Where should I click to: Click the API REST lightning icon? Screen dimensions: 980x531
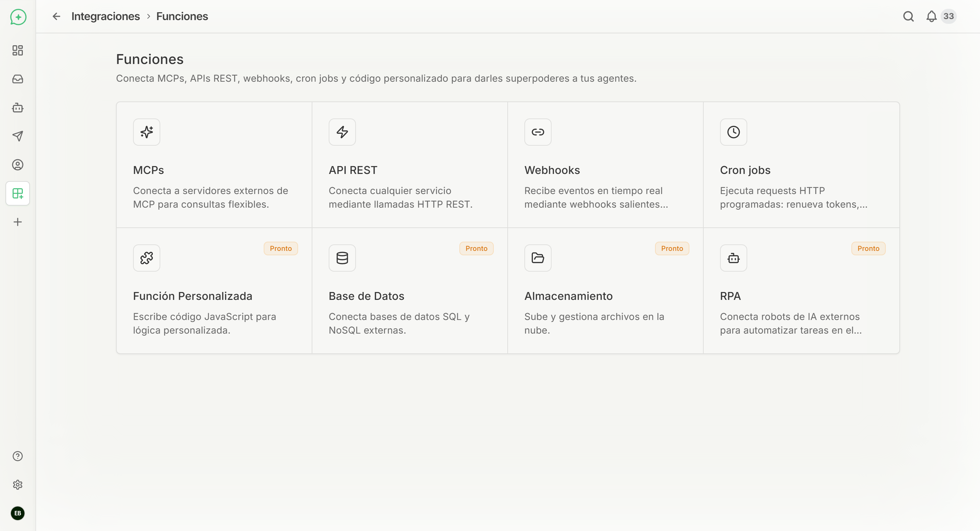(342, 132)
